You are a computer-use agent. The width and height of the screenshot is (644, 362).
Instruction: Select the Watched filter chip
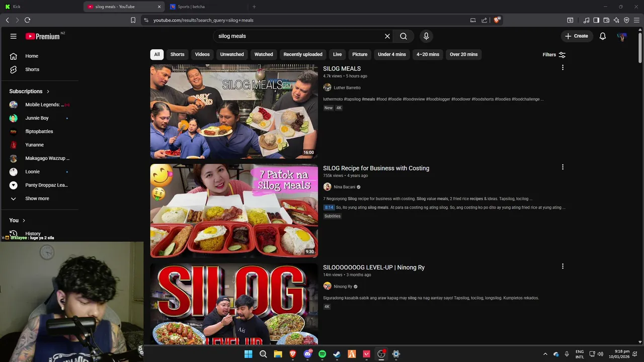coord(264,54)
